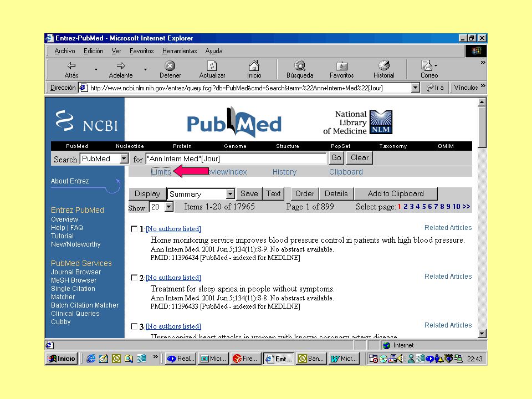
Task: Open the Show items-per-page dropdown
Action: [168, 207]
